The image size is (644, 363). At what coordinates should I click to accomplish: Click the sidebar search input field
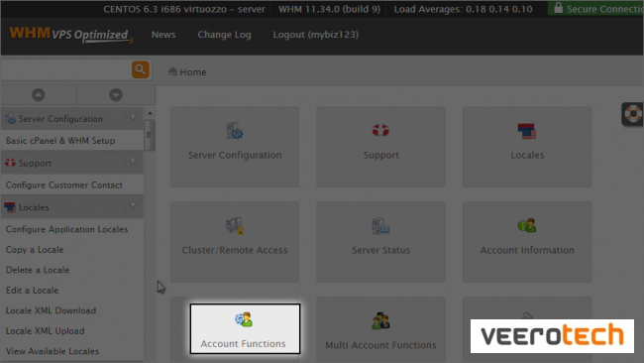click(66, 69)
